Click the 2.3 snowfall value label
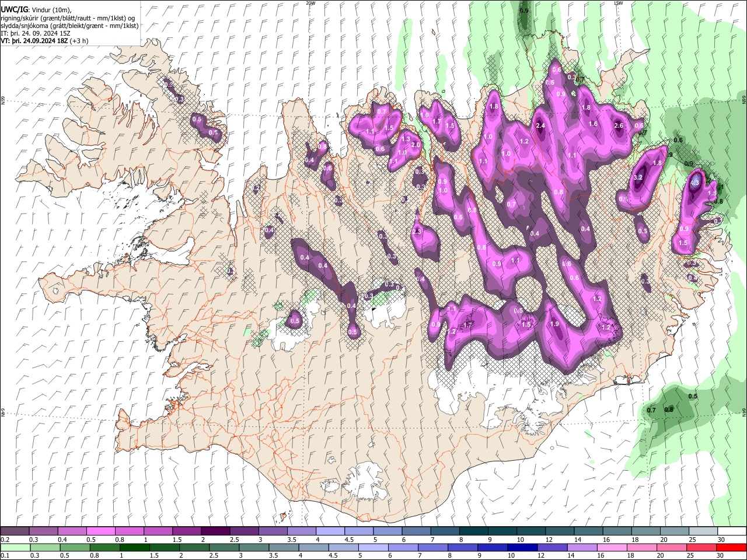Image resolution: width=747 pixels, height=560 pixels. pyautogui.click(x=417, y=232)
